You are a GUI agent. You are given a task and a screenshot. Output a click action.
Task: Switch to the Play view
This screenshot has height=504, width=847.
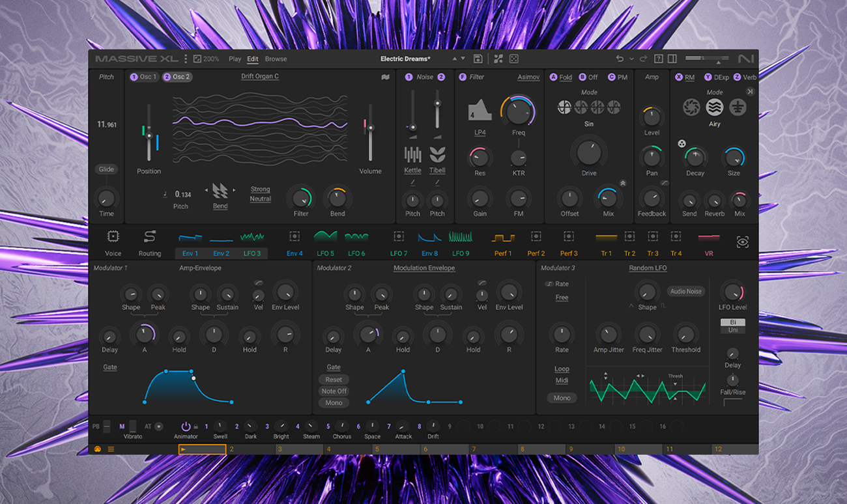click(x=235, y=59)
